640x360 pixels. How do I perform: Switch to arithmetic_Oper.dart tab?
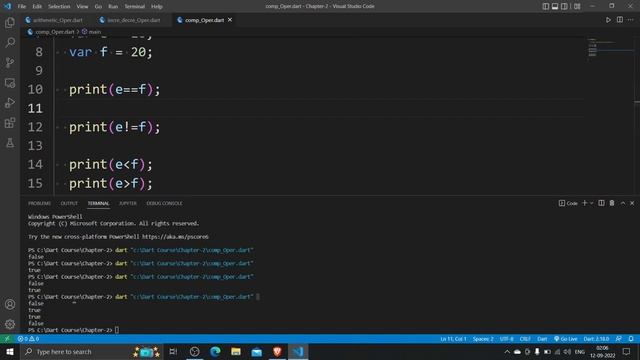click(x=58, y=20)
